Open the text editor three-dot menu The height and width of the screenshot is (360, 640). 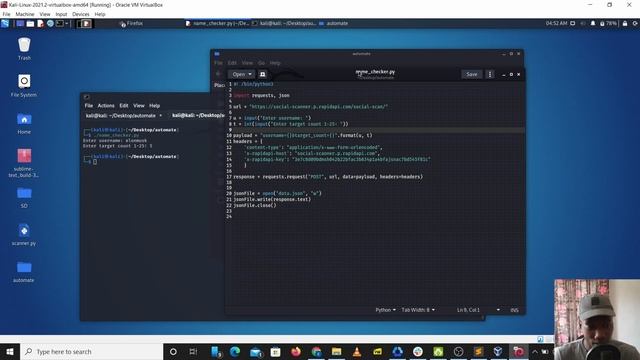[x=490, y=74]
